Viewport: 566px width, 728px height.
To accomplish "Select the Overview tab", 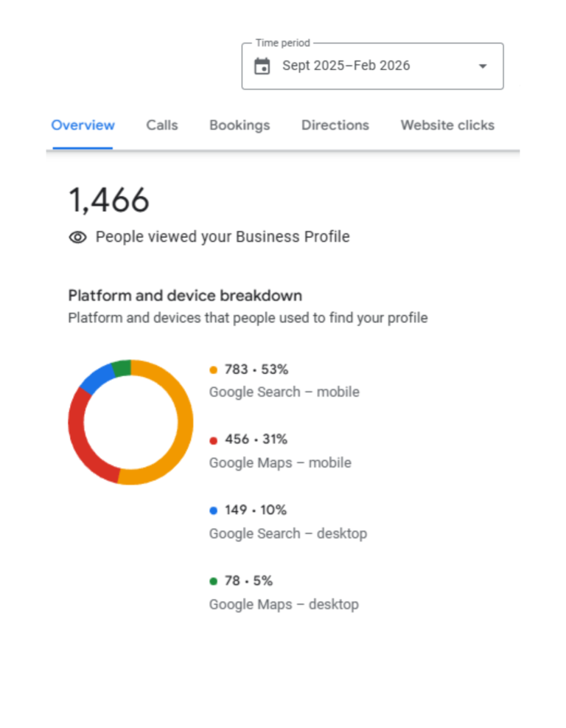I will [x=83, y=125].
